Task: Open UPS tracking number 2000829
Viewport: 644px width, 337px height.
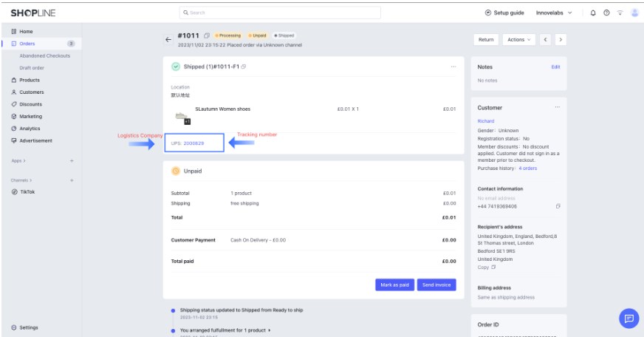Action: coord(193,143)
